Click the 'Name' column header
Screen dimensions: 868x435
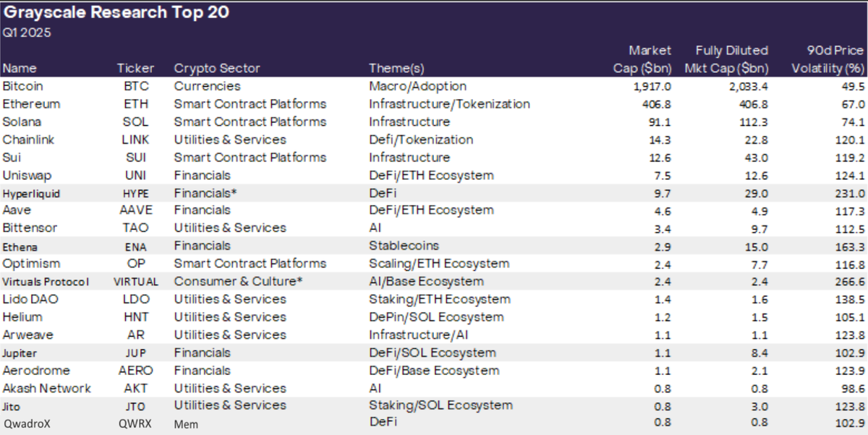point(20,68)
